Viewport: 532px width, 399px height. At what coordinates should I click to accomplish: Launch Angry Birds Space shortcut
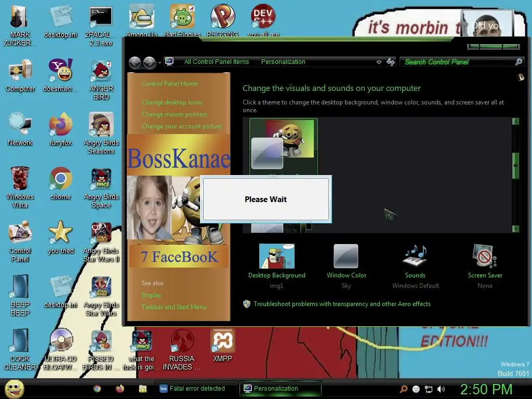click(x=101, y=187)
